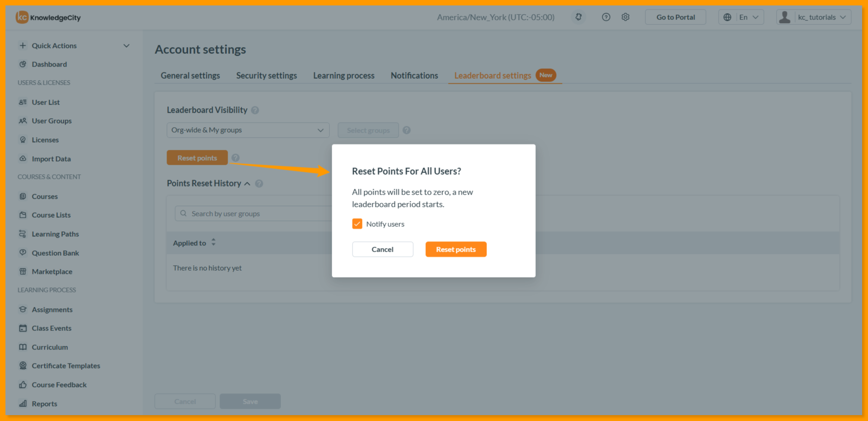Switch to Learning process tab
Image resolution: width=868 pixels, height=421 pixels.
344,76
